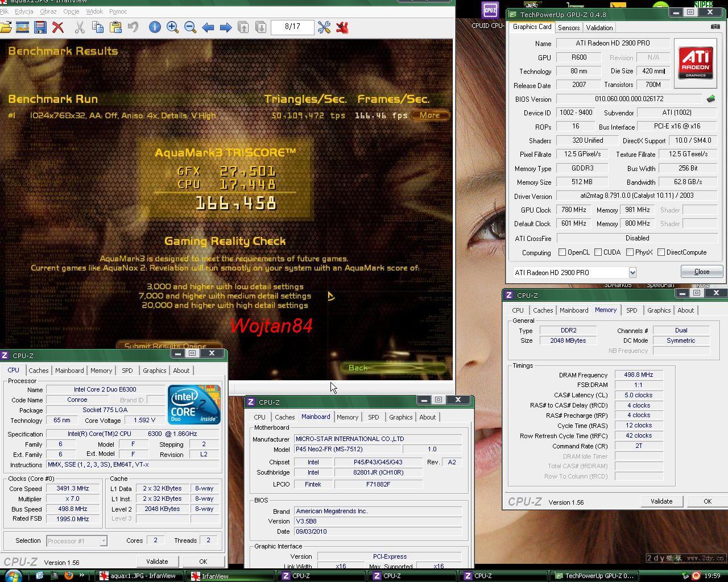The width and height of the screenshot is (728, 582).
Task: Open the Opcje menu in IrfanView
Action: tap(71, 11)
